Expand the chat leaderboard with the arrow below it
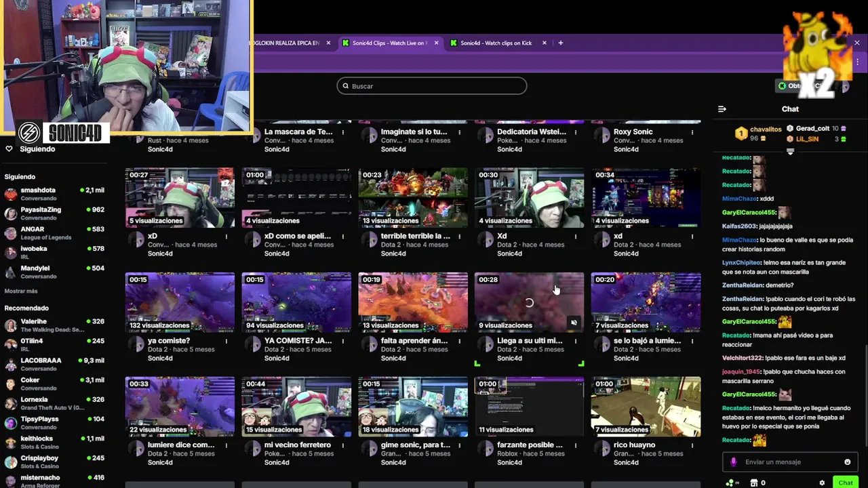This screenshot has width=868, height=488. [790, 152]
